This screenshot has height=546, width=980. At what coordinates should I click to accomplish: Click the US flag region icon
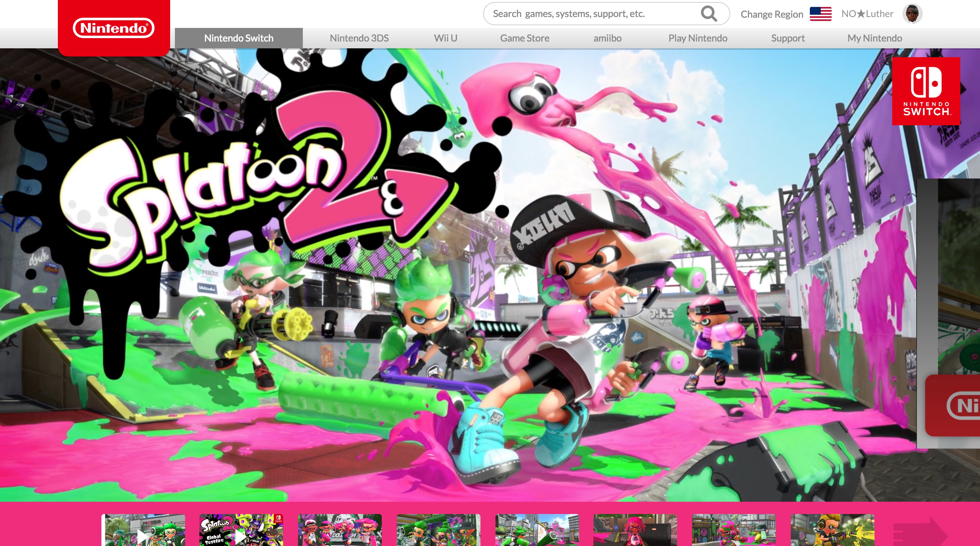[821, 14]
